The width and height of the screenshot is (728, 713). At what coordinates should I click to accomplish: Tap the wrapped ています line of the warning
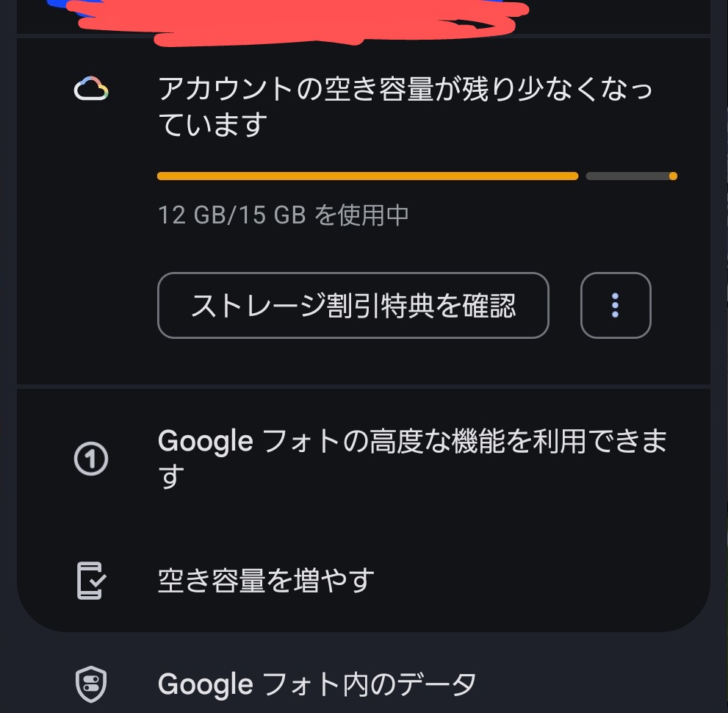tap(212, 124)
